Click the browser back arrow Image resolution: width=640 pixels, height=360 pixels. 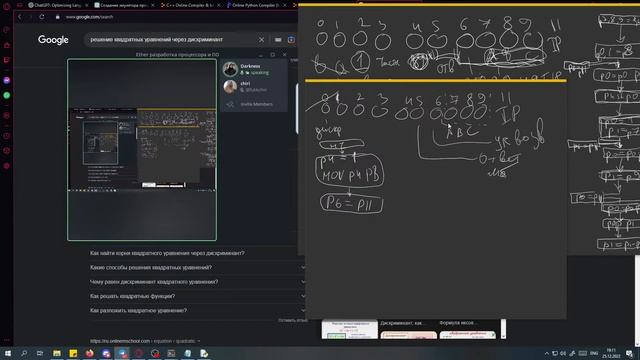[19, 17]
